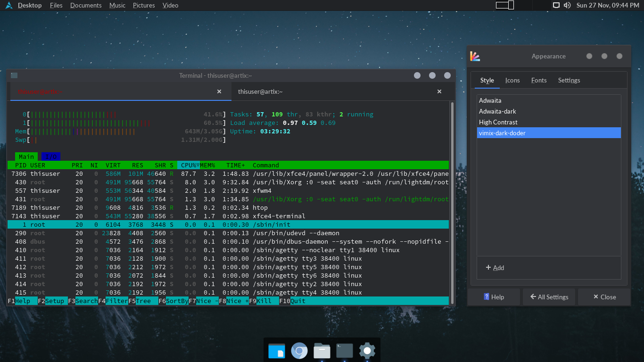Launch the file manager folder icon in dock
The width and height of the screenshot is (644, 362).
(322, 351)
